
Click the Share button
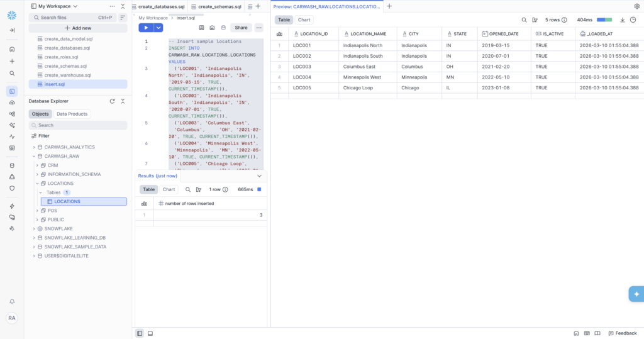click(241, 28)
